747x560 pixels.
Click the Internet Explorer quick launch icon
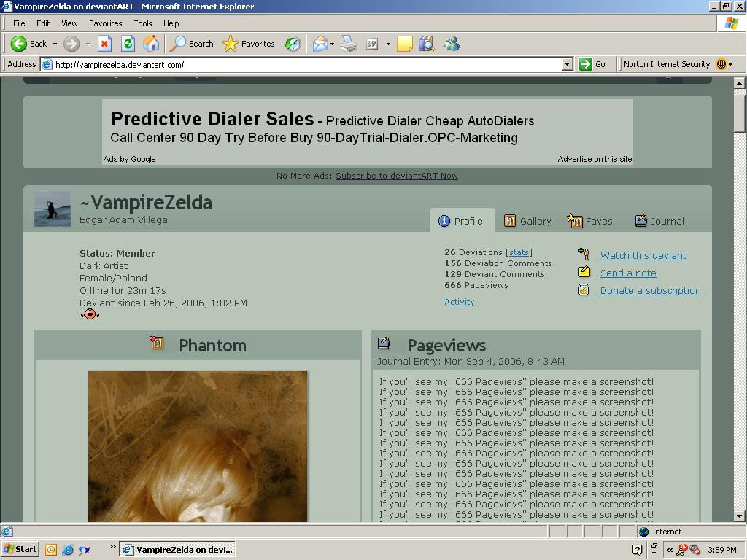(x=68, y=550)
